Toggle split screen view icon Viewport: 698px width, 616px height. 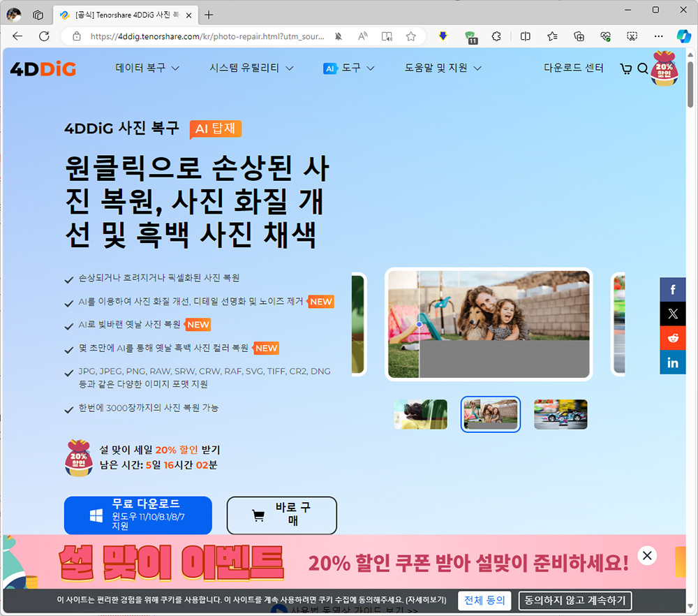pos(526,36)
